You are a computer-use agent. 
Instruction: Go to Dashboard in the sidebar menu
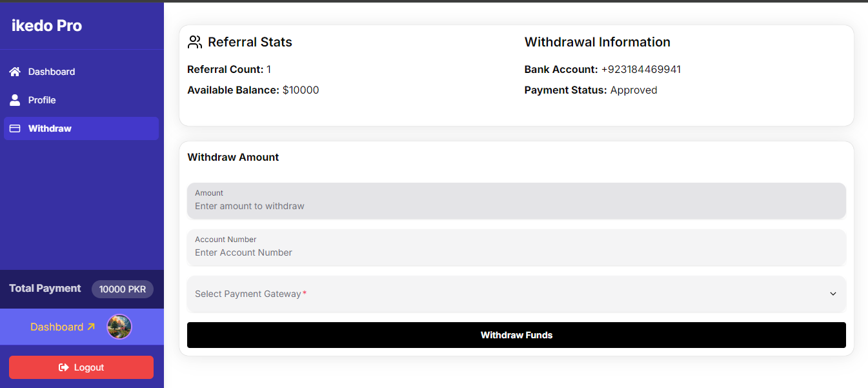(x=52, y=72)
